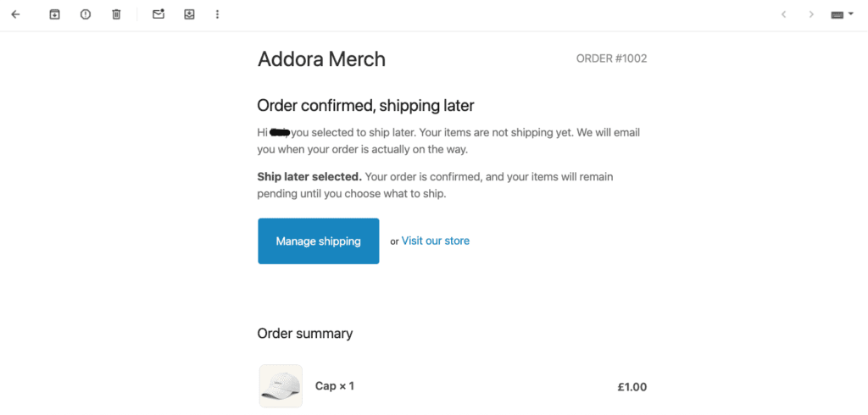Open the three-dot More options menu
Viewport: 868px width, 415px height.
point(218,14)
